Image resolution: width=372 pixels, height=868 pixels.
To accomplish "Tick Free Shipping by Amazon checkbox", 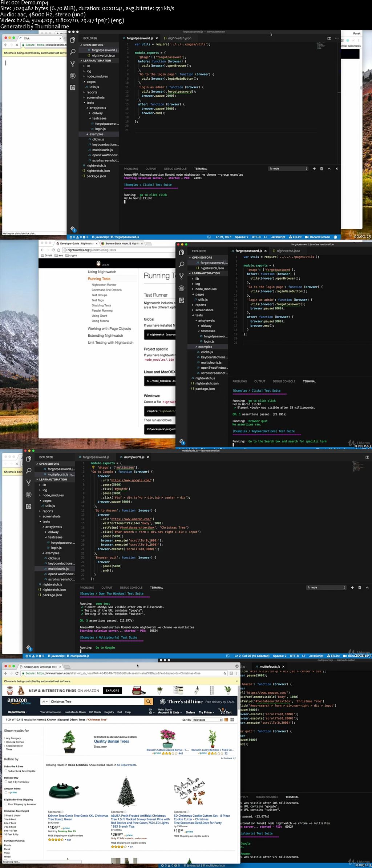I will [6, 804].
